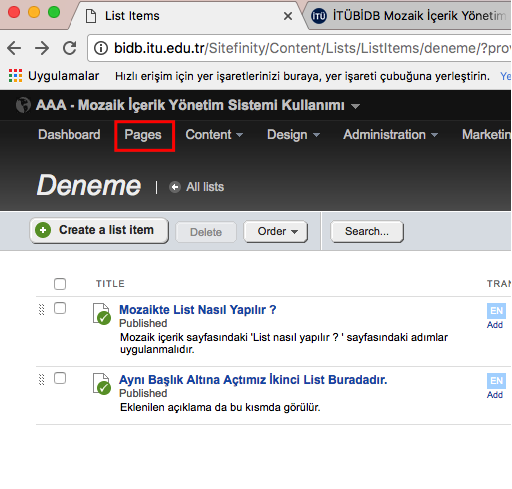512x489 pixels.
Task: Click the Search... button
Action: [x=367, y=231]
